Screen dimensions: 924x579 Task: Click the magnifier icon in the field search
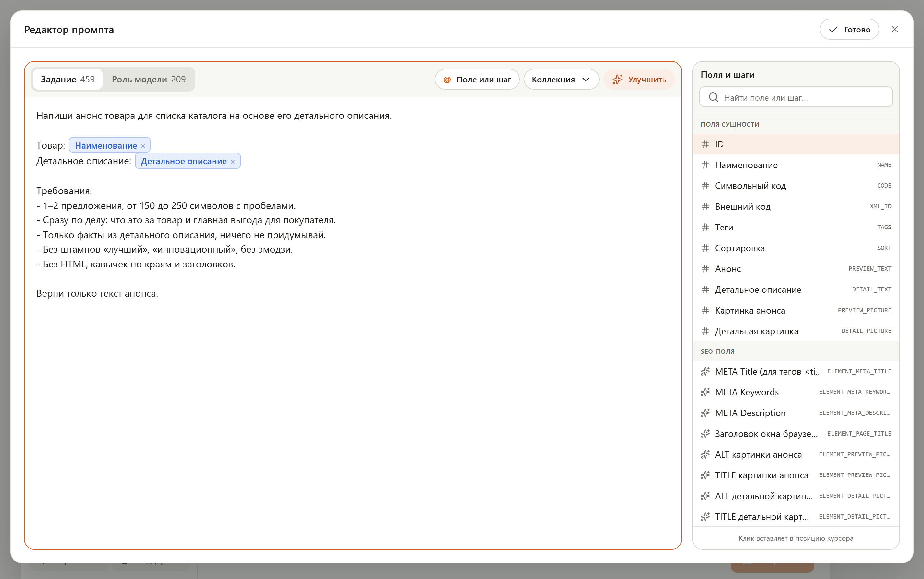tap(713, 97)
